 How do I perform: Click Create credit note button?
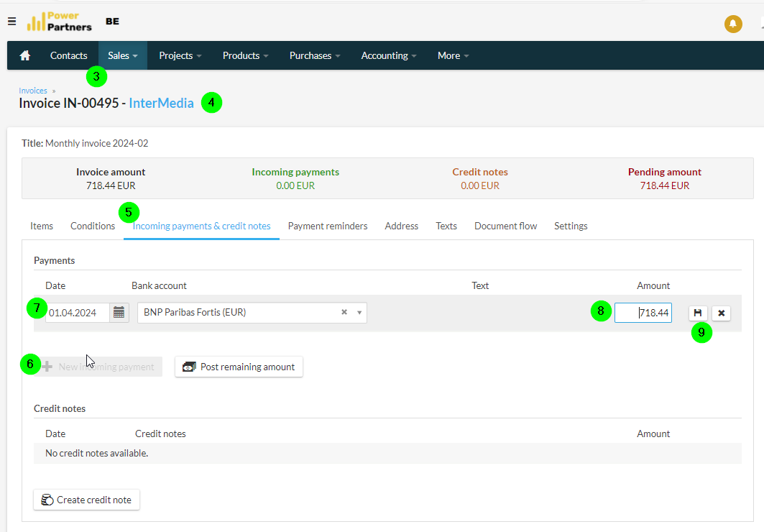coord(87,500)
